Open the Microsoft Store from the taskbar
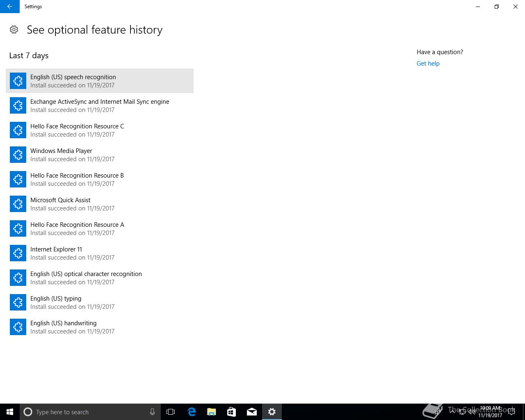Viewport: 525px width, 420px height. point(232,412)
